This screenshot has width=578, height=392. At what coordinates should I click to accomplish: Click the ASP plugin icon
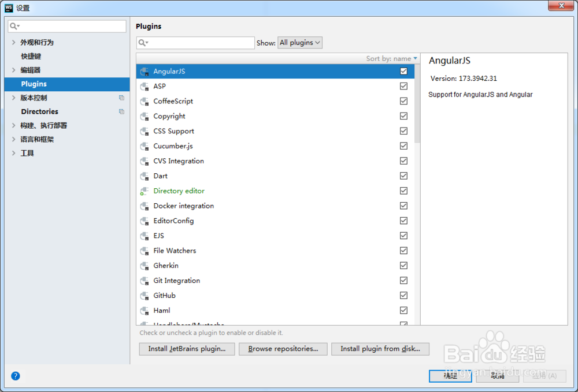tap(144, 87)
